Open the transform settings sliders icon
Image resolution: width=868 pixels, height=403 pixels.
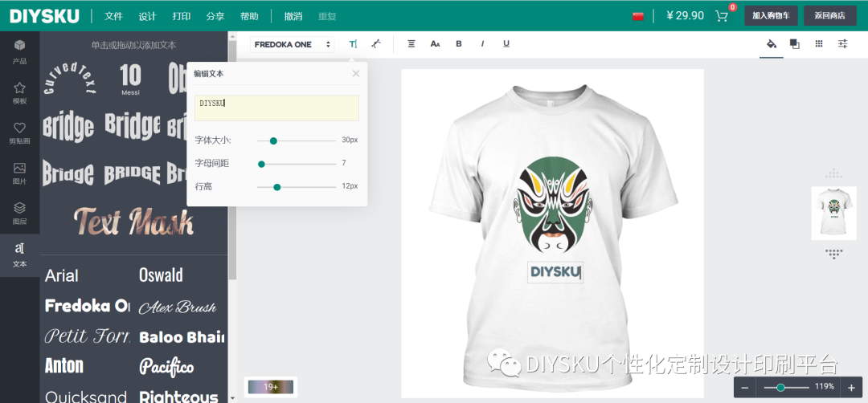[x=842, y=44]
